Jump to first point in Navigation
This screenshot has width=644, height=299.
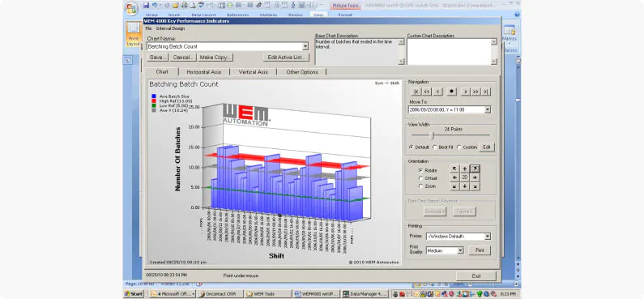click(x=416, y=92)
